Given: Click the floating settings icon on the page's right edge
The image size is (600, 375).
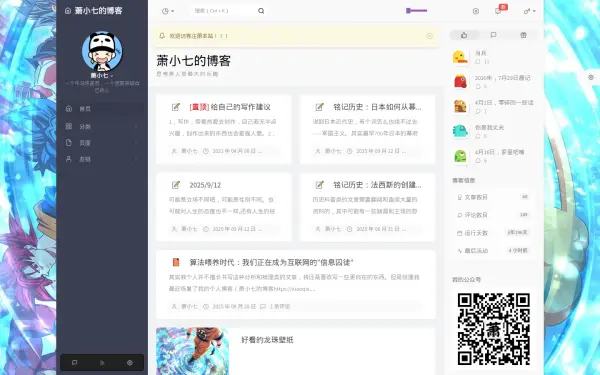Looking at the screenshot, I should pos(591,77).
